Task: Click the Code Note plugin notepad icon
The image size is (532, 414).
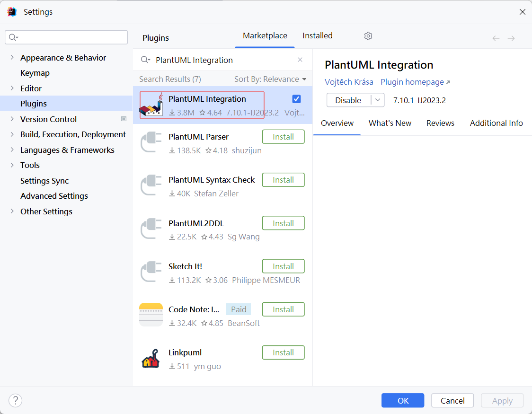Action: coord(151,315)
